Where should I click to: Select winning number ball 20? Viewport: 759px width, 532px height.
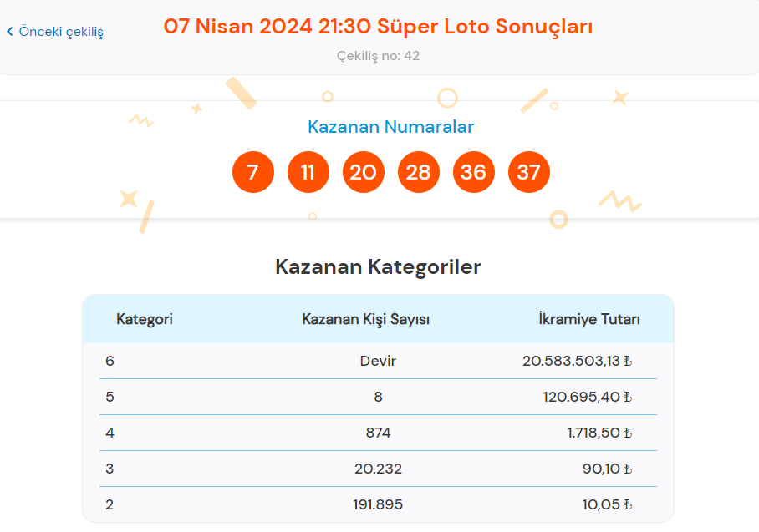coord(364,172)
